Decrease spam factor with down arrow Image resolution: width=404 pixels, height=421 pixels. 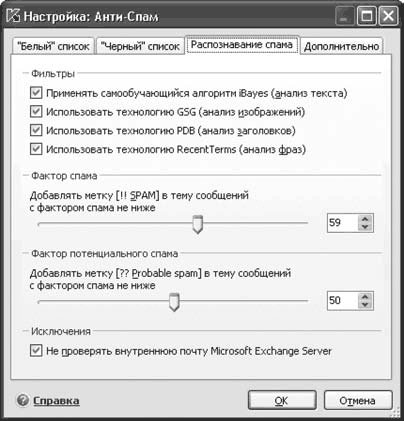pos(365,227)
